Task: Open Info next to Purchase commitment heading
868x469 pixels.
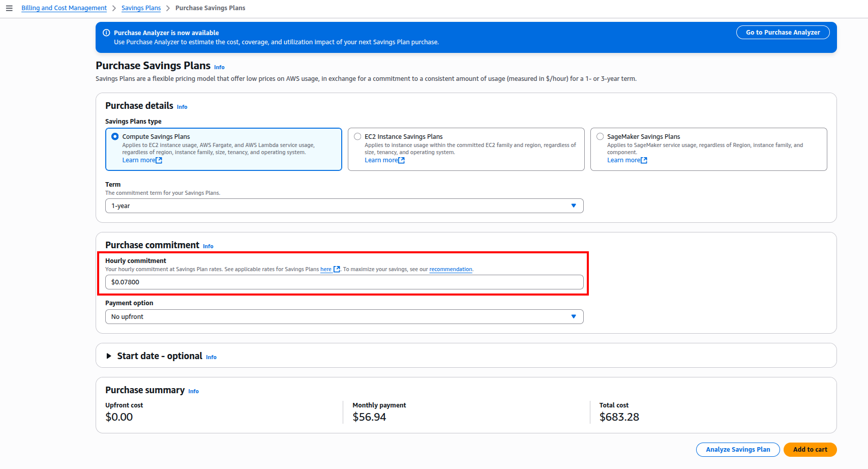Action: [208, 246]
